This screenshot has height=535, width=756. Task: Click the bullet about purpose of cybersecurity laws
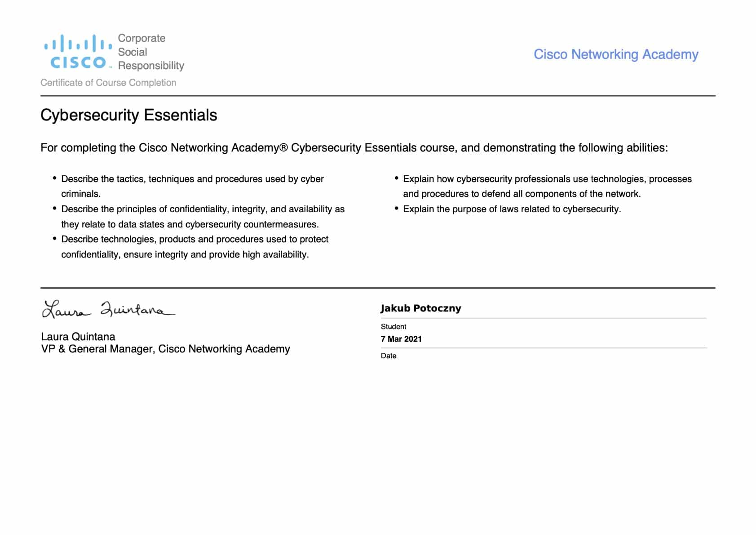coord(512,209)
